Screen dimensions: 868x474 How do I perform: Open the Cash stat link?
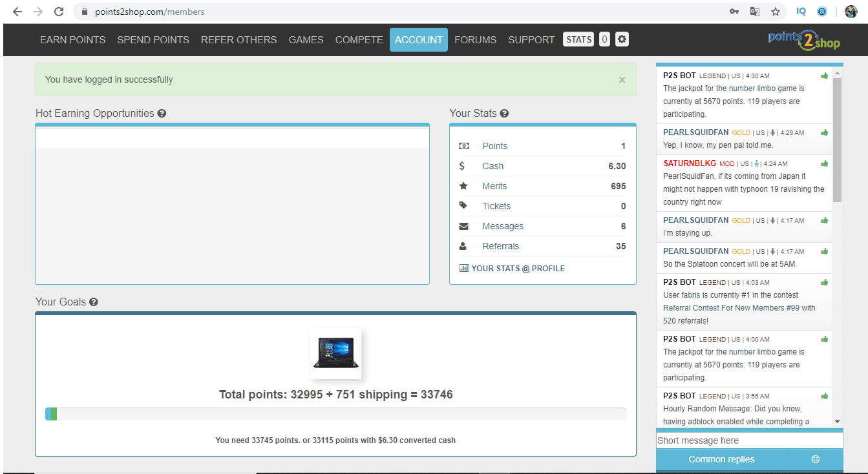492,166
